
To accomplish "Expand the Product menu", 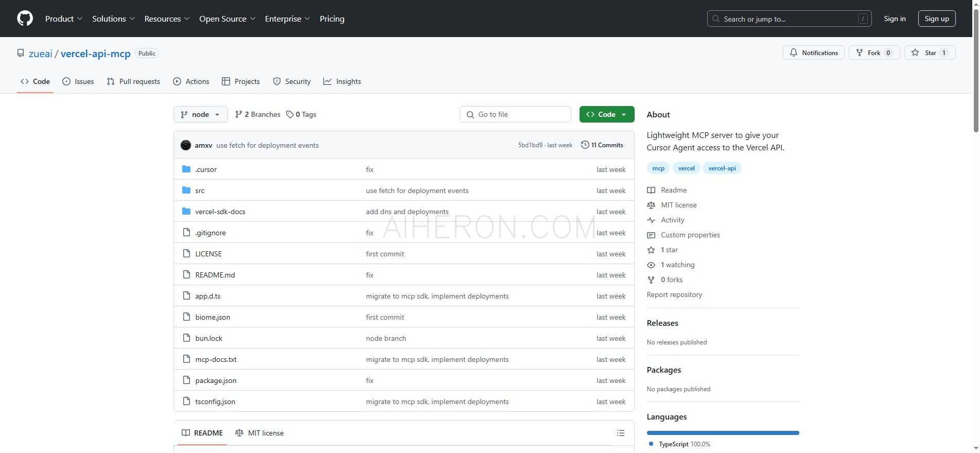I will pos(64,19).
